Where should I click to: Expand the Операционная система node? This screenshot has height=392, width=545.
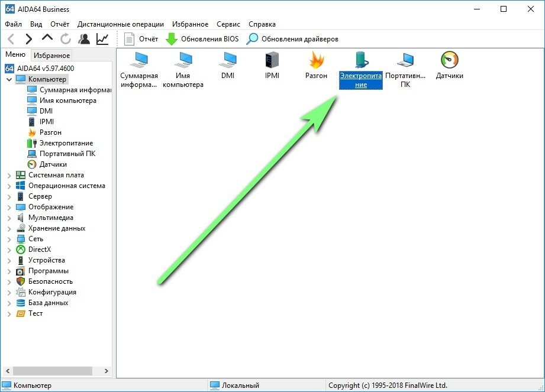coord(9,186)
